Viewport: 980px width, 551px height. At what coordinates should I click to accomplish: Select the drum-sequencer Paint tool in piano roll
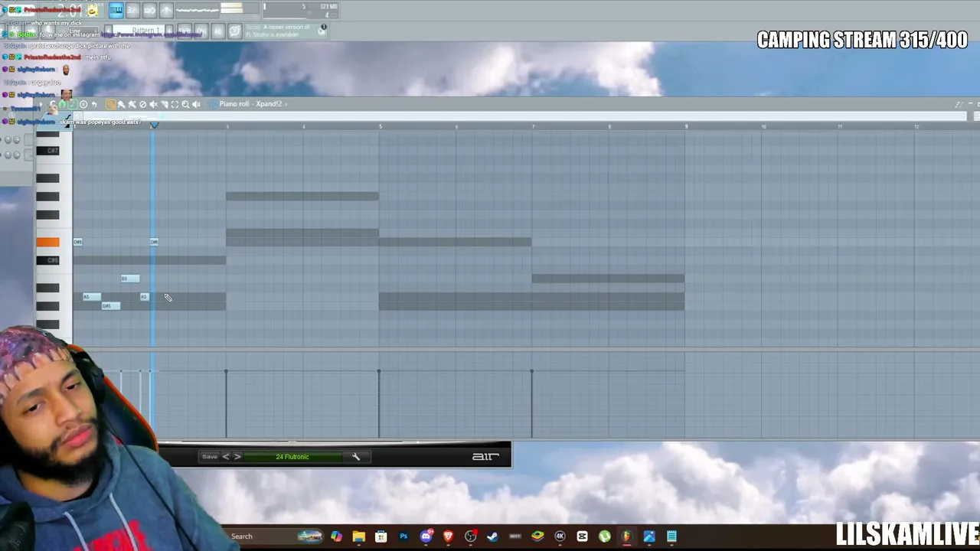click(132, 104)
